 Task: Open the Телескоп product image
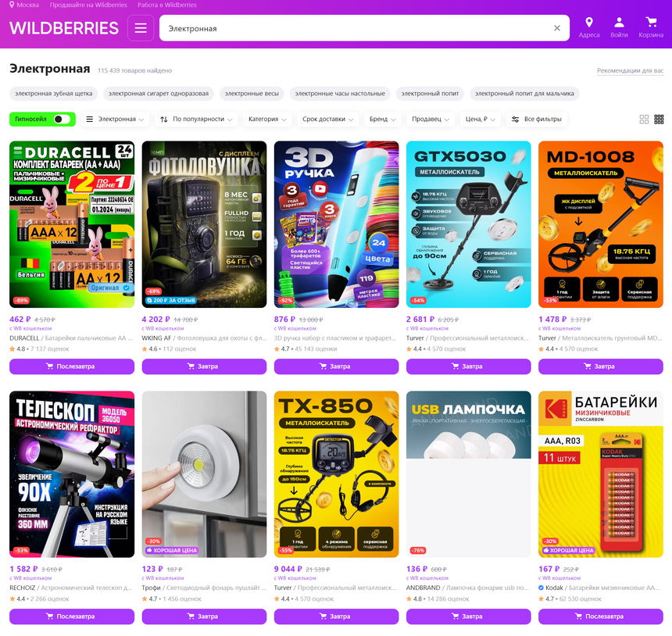(72, 474)
